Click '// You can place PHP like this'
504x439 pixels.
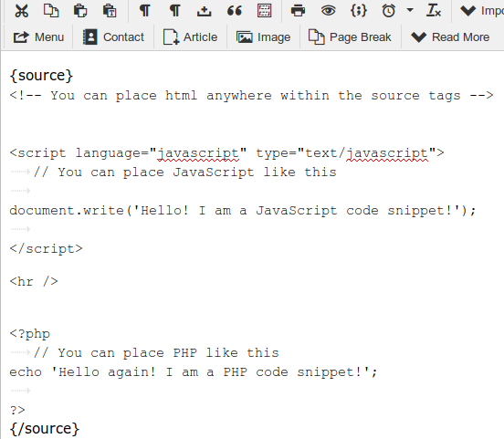tap(156, 353)
